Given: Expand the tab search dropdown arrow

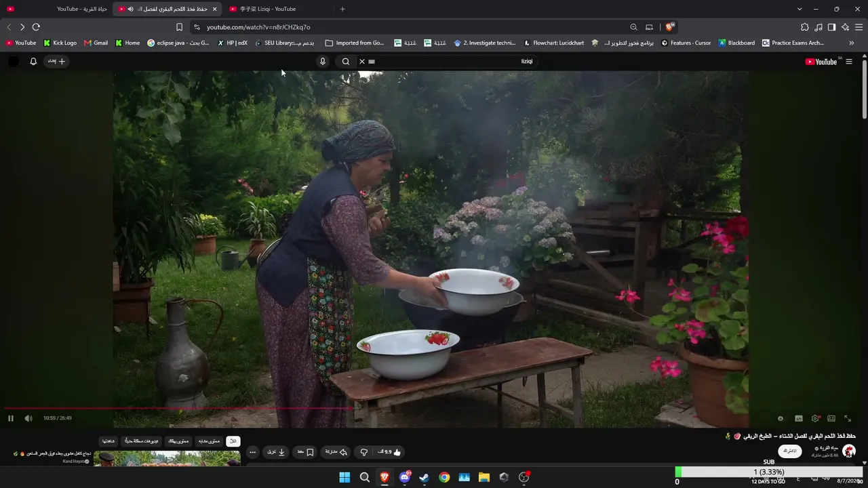Looking at the screenshot, I should point(800,9).
